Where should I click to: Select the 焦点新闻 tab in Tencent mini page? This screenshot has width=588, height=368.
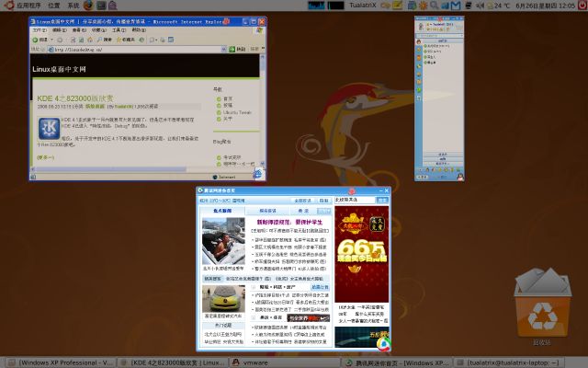pyautogui.click(x=222, y=211)
